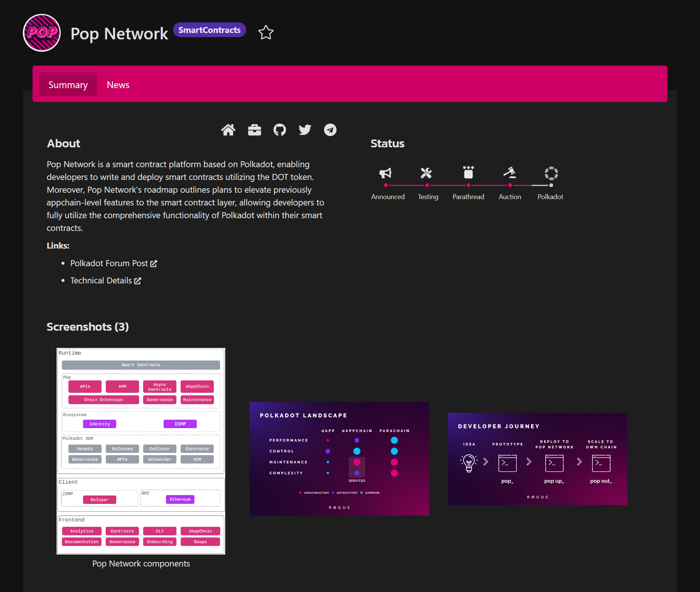
Task: Click the Parathread status icon
Action: point(468,172)
